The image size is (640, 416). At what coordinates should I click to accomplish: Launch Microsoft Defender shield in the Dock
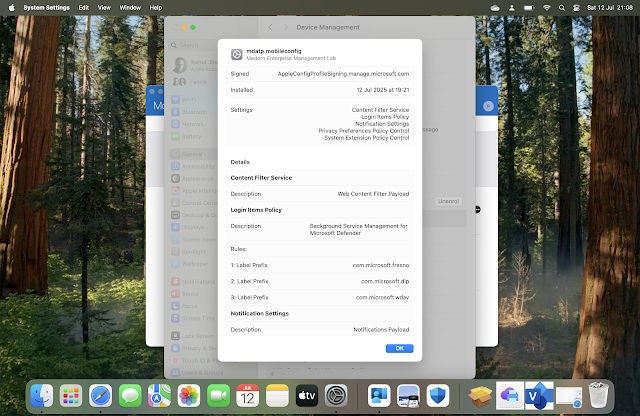[438, 396]
